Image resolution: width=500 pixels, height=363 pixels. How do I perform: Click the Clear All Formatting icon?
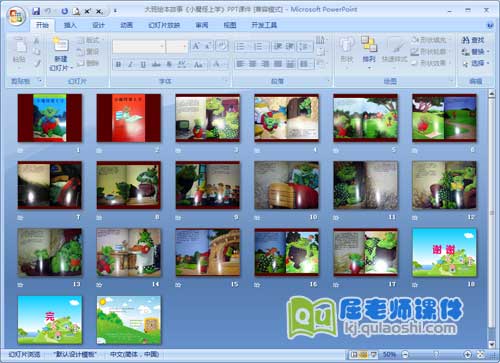tap(222, 46)
